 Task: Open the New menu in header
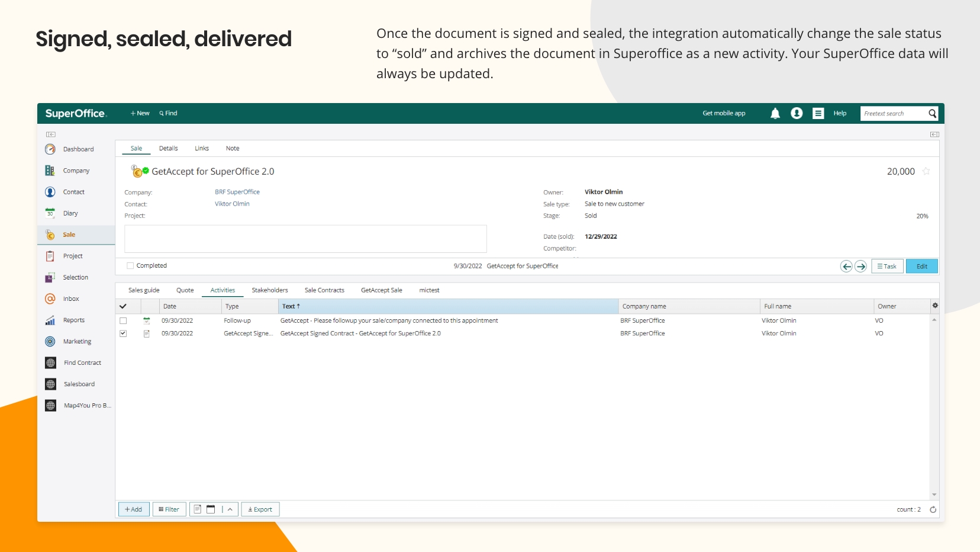point(140,113)
